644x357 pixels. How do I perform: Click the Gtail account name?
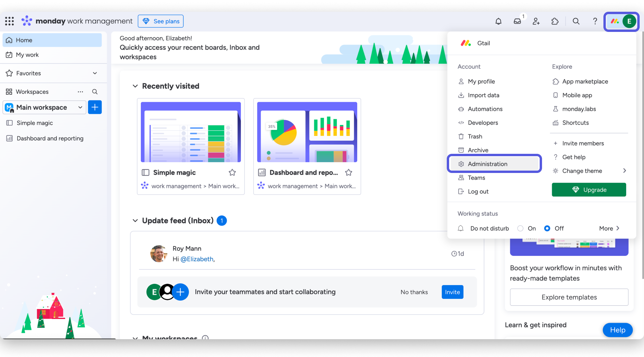tap(484, 43)
